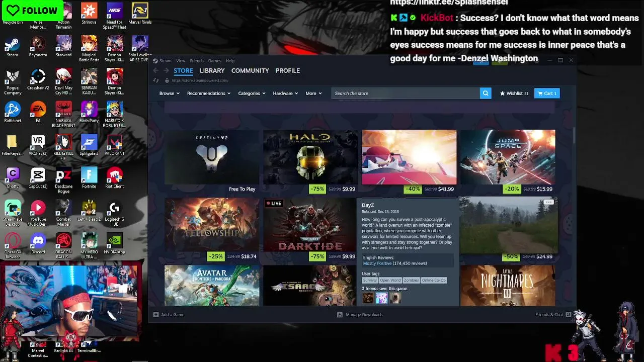This screenshot has height=362, width=644.
Task: Open Opera GX Browser shortcut
Action: 13,246
